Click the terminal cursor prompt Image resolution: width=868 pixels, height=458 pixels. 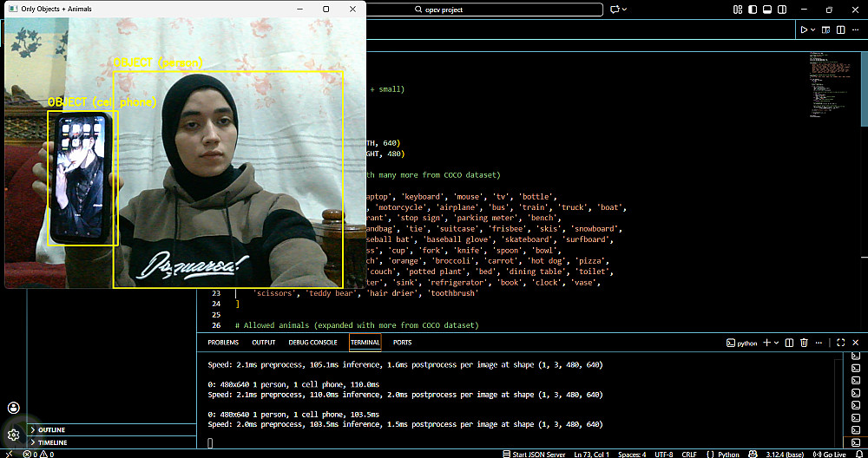point(210,442)
